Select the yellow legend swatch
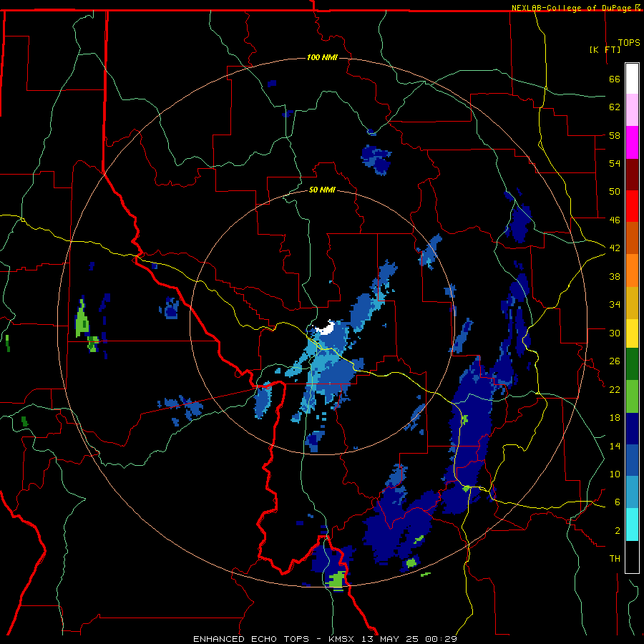Screen dimensions: 644x644 [x=632, y=333]
